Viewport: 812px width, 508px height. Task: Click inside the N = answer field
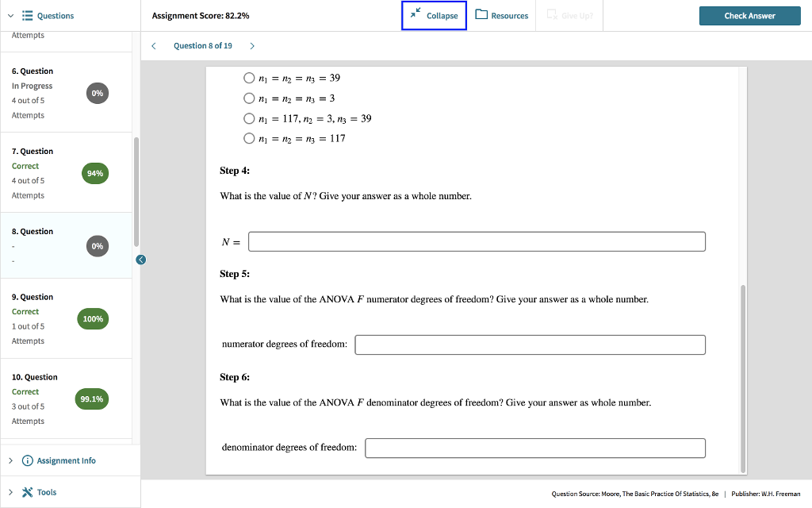click(x=476, y=241)
